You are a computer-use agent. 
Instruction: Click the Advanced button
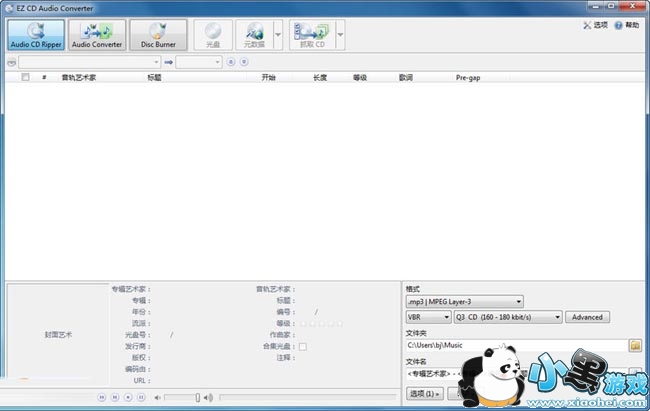[x=587, y=317]
